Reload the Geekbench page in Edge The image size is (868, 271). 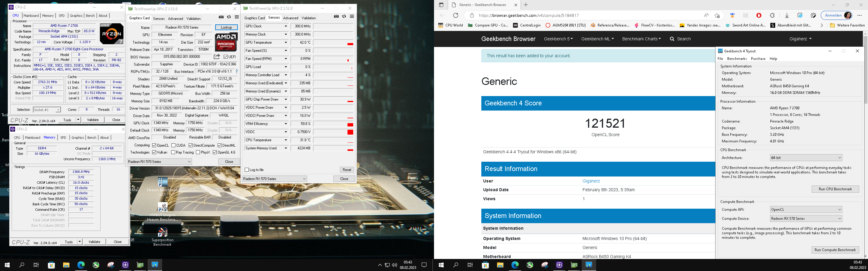coord(456,15)
